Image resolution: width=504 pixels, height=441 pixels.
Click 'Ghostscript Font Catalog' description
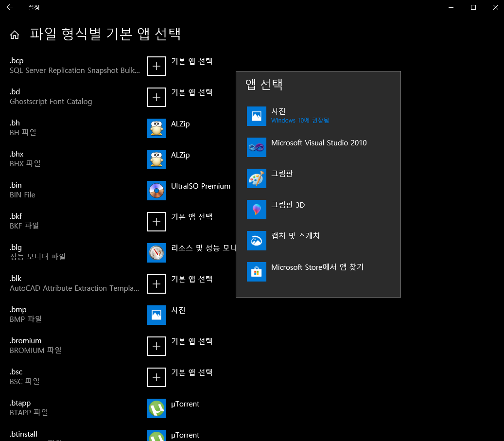point(51,102)
